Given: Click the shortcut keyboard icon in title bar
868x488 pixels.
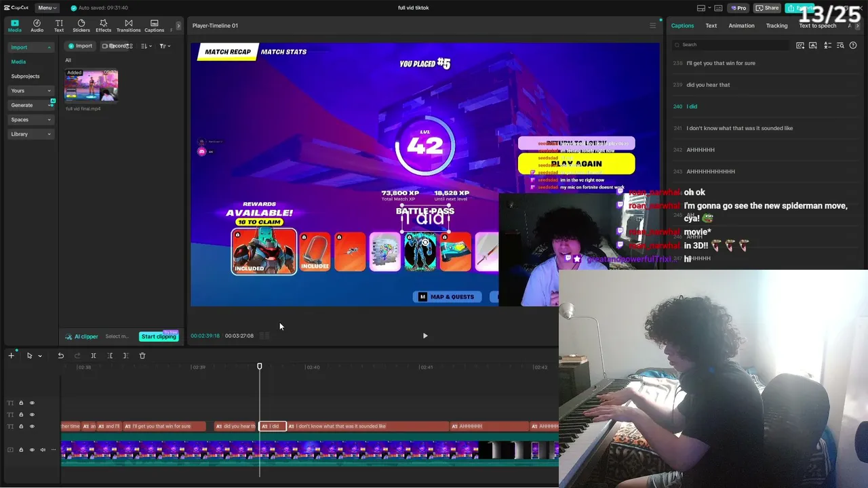Looking at the screenshot, I should pos(719,8).
